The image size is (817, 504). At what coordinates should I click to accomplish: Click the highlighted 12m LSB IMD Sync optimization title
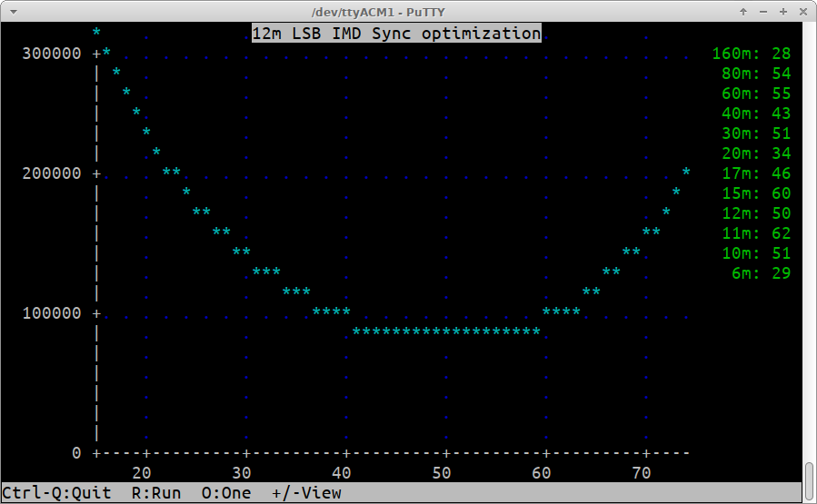point(395,34)
